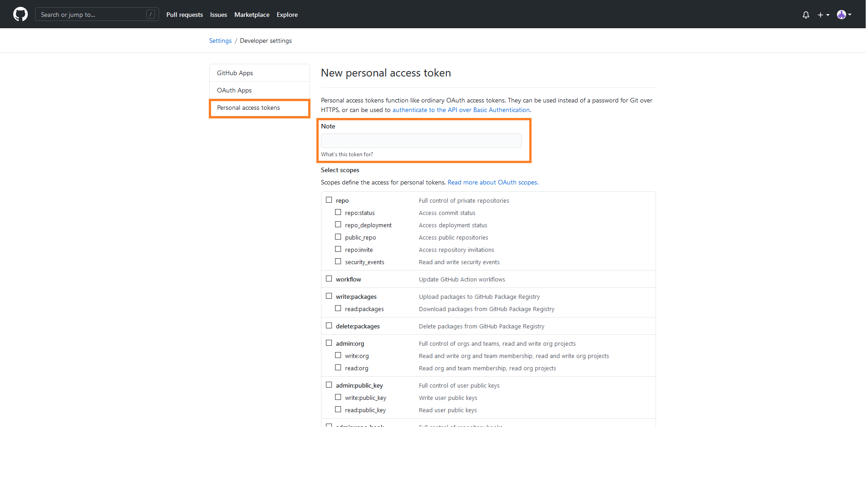Navigate to Explore
This screenshot has height=491, width=868.
point(287,15)
